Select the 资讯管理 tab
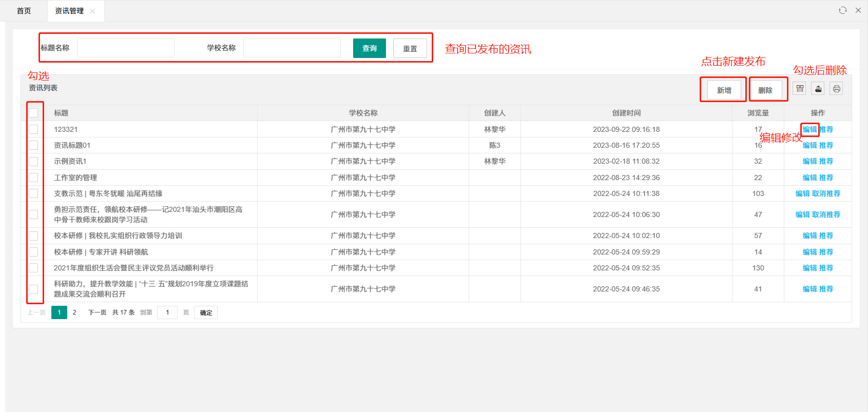The height and width of the screenshot is (412, 868). [69, 11]
